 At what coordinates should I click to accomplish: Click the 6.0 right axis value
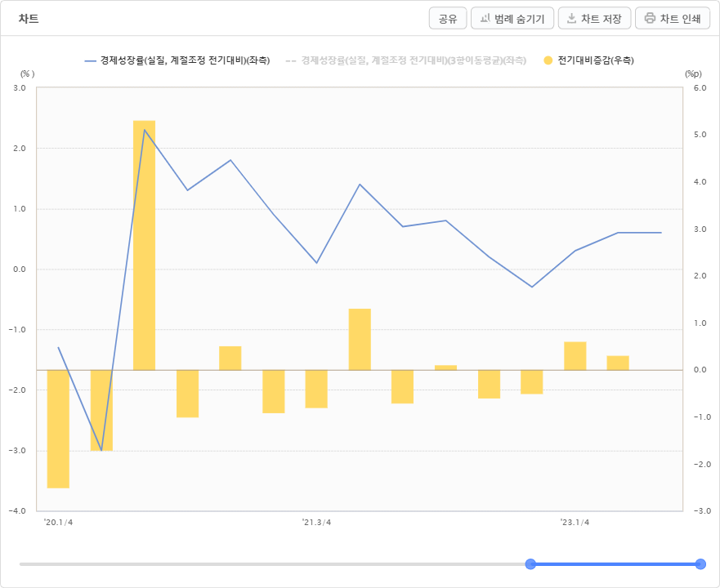click(x=700, y=87)
